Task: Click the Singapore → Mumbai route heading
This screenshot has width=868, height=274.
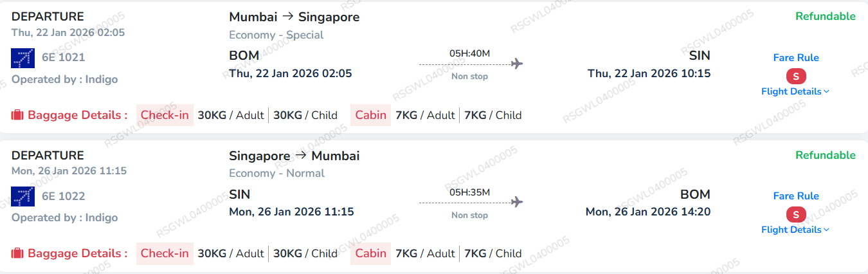Action: coord(294,156)
